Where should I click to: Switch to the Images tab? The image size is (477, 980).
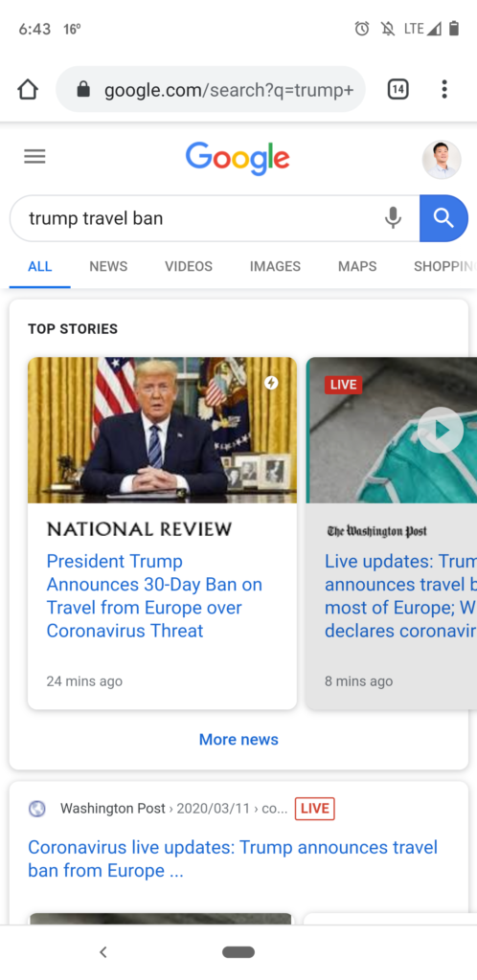(x=275, y=266)
